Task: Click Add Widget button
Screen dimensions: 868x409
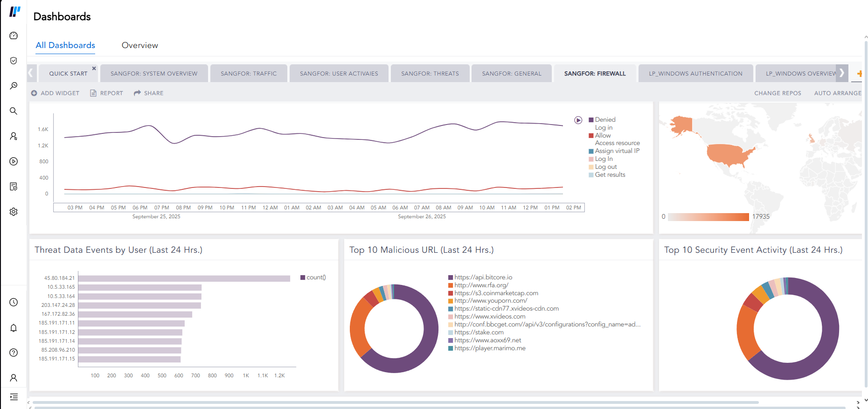Action: [x=55, y=93]
